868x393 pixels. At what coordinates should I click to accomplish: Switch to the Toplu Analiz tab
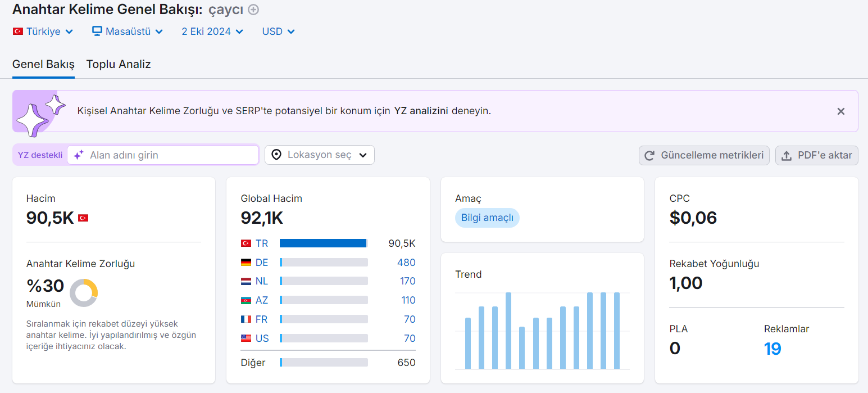coord(119,64)
